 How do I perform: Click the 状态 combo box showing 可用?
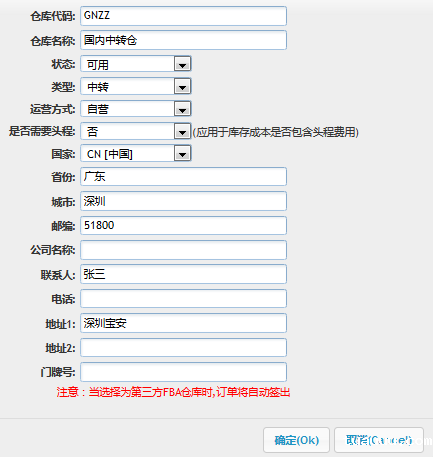[x=136, y=64]
